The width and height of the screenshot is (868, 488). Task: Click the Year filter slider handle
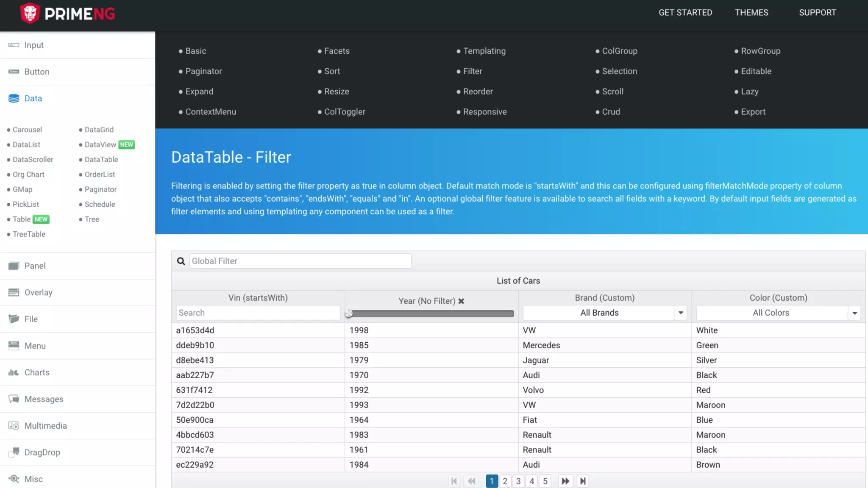349,313
